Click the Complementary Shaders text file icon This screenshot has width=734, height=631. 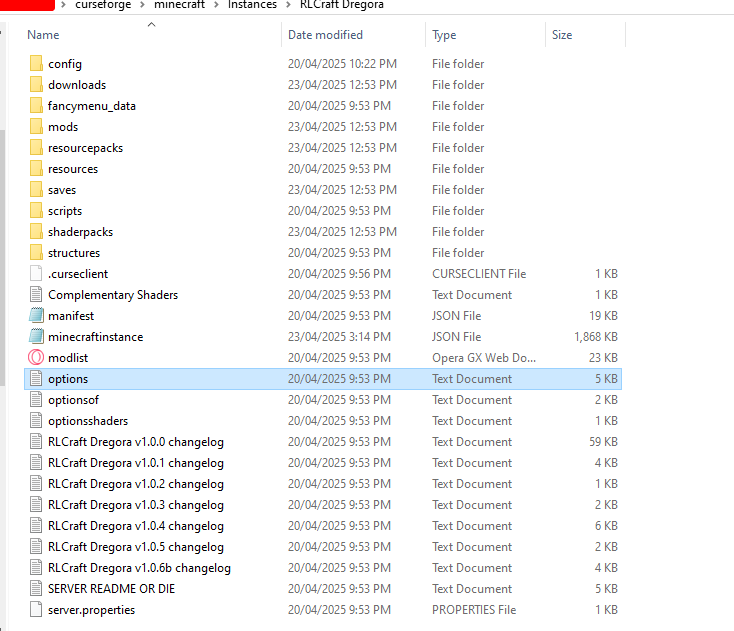pos(36,294)
